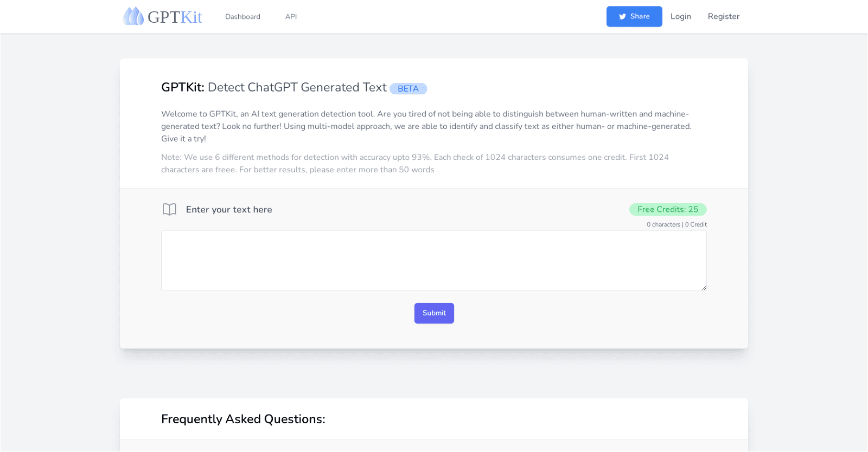Click the Frequently Asked Questions heading

pos(242,419)
